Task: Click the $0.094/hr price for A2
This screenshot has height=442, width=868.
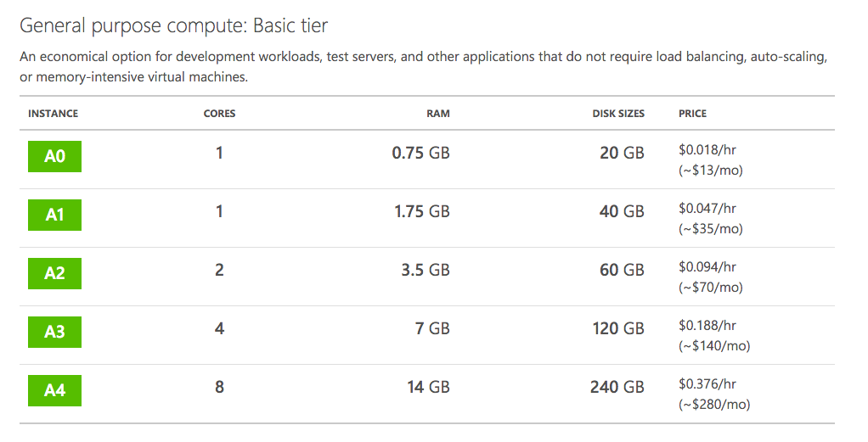Action: coord(707,266)
